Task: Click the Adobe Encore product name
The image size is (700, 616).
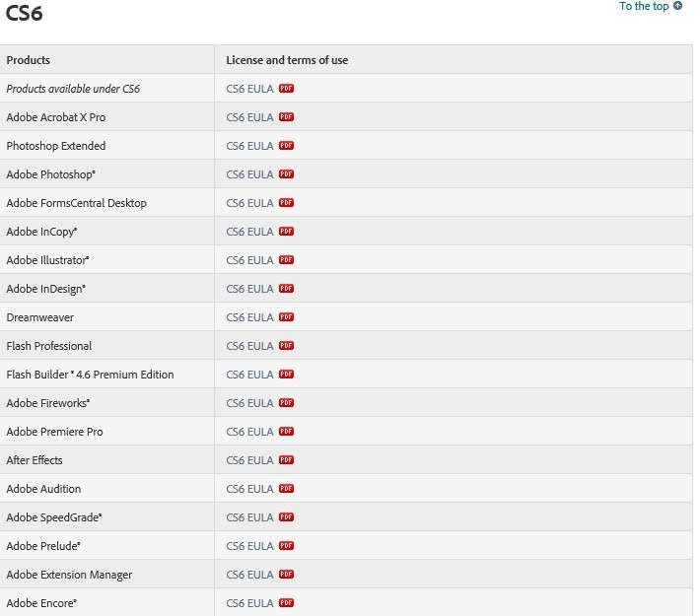Action: [x=41, y=603]
